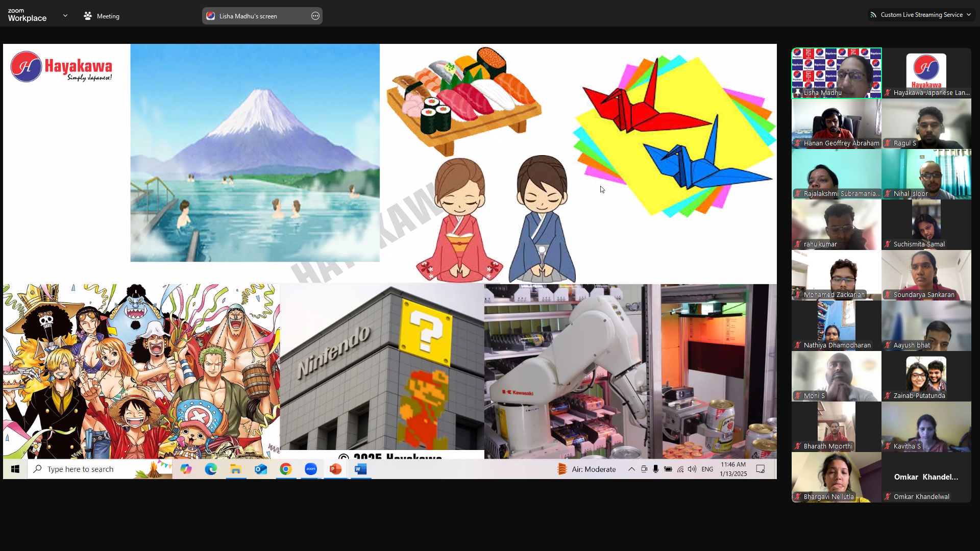Select Omkar Khandelwal's participant tile
Image resolution: width=980 pixels, height=551 pixels.
pos(926,477)
